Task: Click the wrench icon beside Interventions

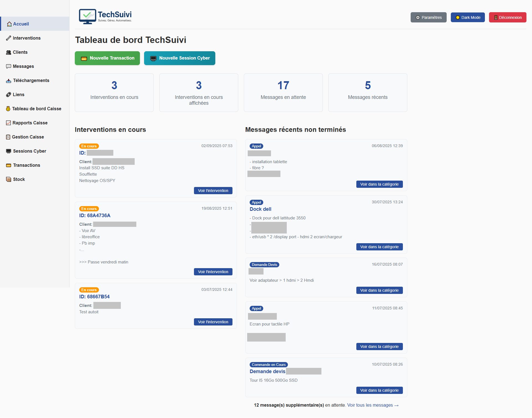Action: 9,38
